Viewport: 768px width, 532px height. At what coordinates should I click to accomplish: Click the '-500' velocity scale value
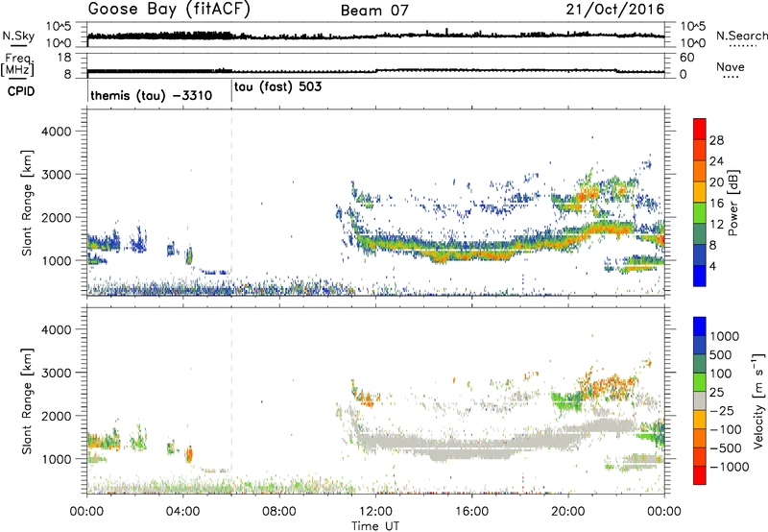tap(725, 448)
